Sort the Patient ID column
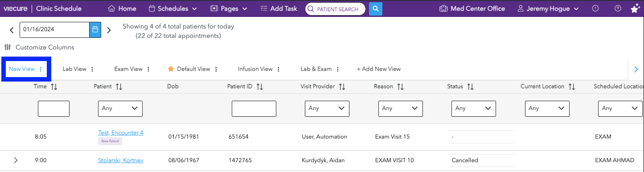644x172 pixels. 259,86
